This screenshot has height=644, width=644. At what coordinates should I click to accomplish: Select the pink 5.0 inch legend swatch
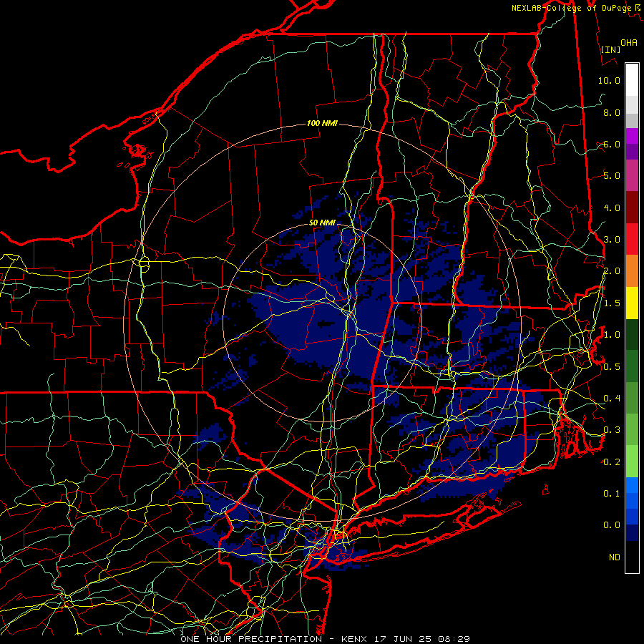pos(632,175)
